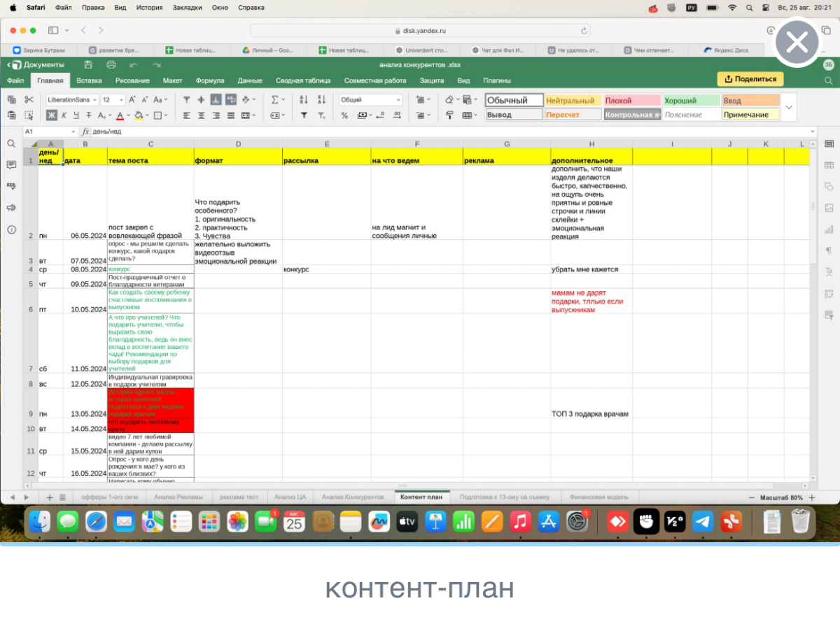
Task: Open Сводная таблица tab
Action: [303, 80]
